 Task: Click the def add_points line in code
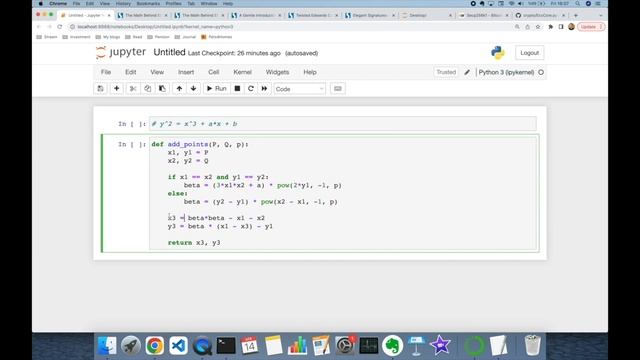200,144
